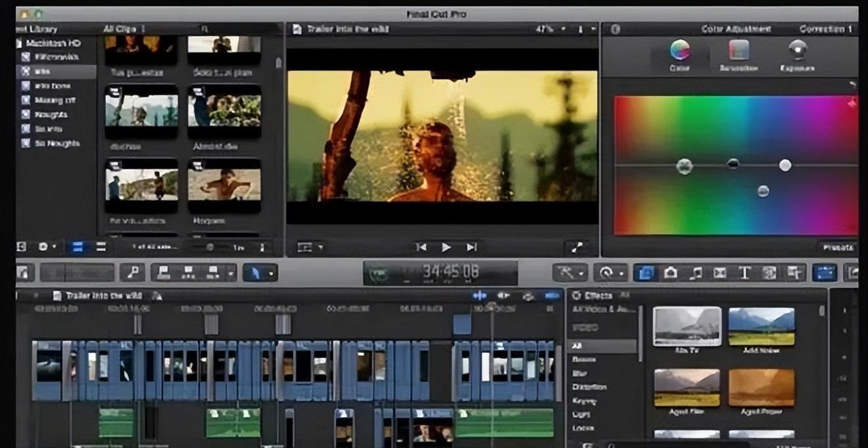Toggle video skimming in the timeline
This screenshot has height=448, width=868.
tap(479, 296)
